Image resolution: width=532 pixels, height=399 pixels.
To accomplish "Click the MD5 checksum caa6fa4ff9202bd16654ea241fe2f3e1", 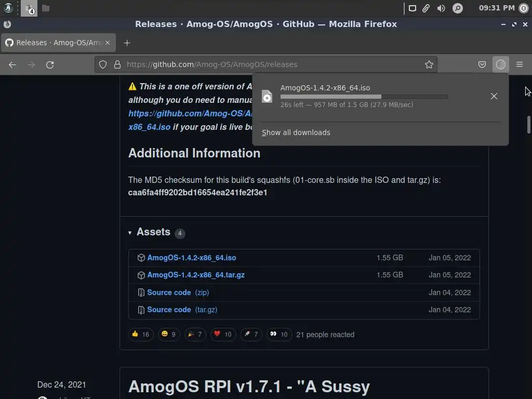I will (x=197, y=193).
